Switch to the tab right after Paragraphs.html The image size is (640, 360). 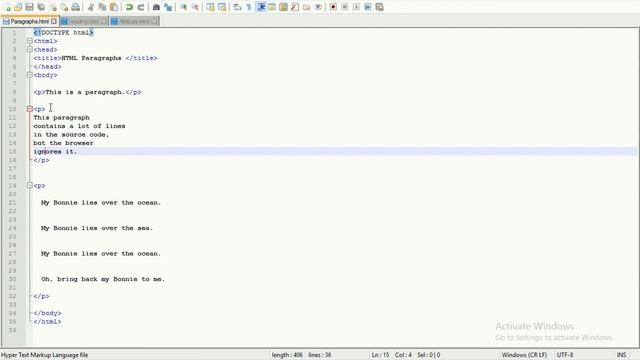(x=84, y=21)
